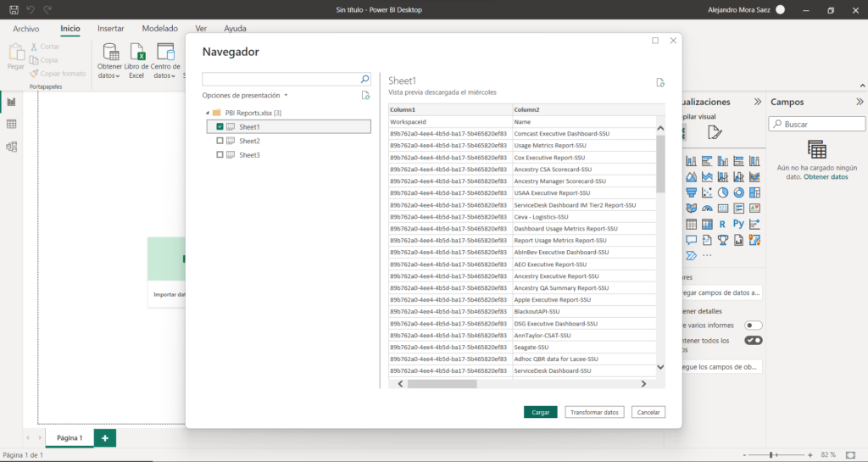The image size is (868, 462).
Task: Check the Sheet2 checkbox
Action: (x=220, y=141)
